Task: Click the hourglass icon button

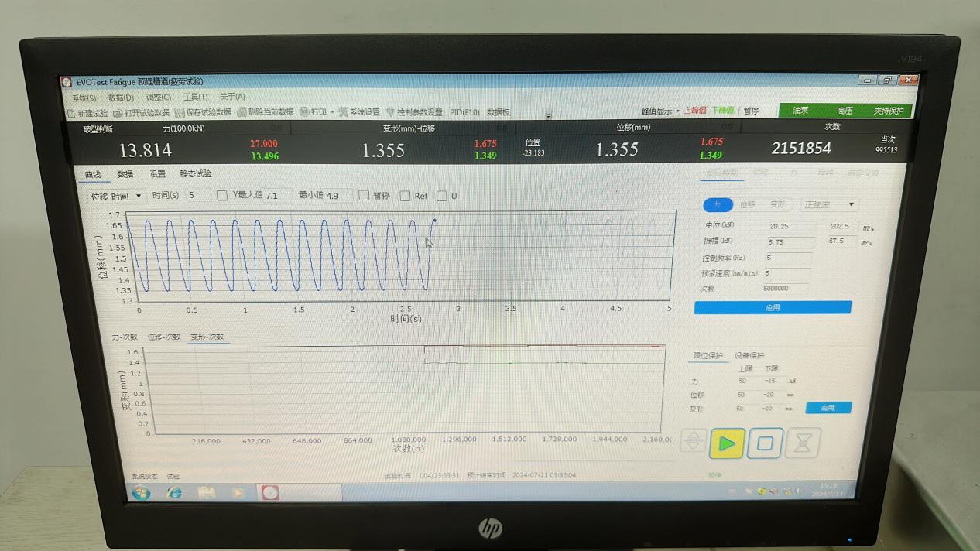Action: [804, 443]
